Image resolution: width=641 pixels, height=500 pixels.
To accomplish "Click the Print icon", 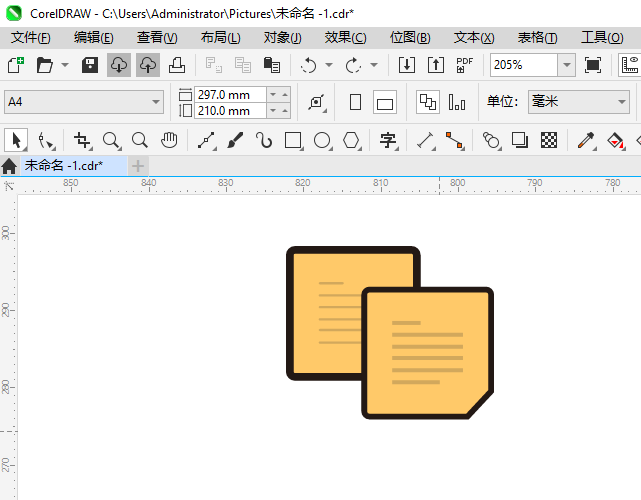I will click(x=177, y=65).
